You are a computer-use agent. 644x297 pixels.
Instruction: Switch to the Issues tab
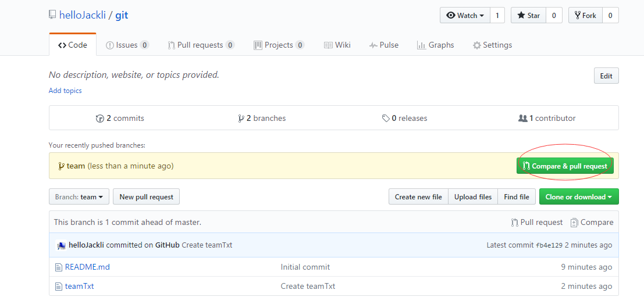[x=127, y=45]
